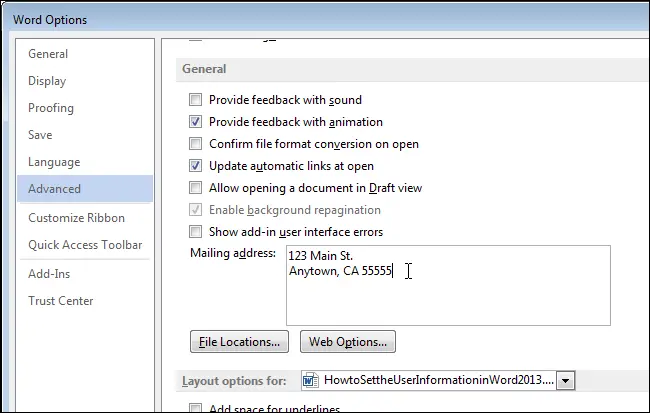Image resolution: width=650 pixels, height=413 pixels.
Task: Open the Web Options dialog
Action: pyautogui.click(x=348, y=342)
